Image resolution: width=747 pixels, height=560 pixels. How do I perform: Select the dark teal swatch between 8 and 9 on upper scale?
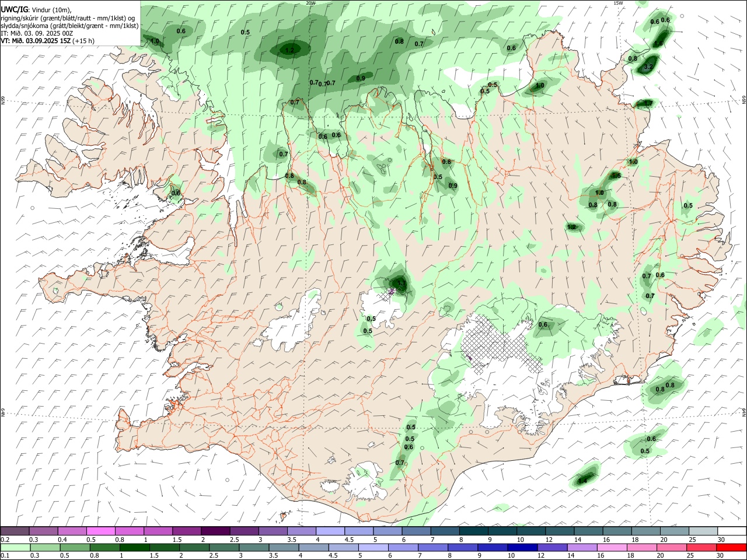[474, 531]
